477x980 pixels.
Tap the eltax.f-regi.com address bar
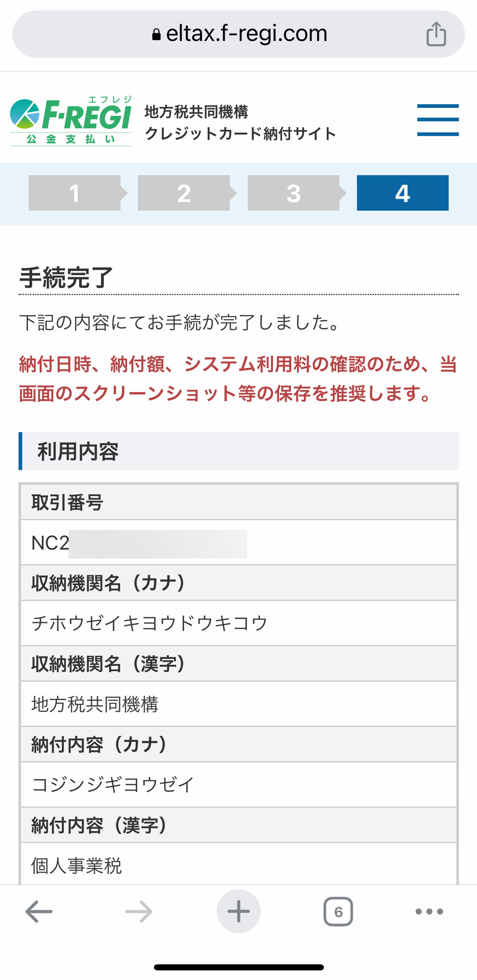pyautogui.click(x=238, y=34)
